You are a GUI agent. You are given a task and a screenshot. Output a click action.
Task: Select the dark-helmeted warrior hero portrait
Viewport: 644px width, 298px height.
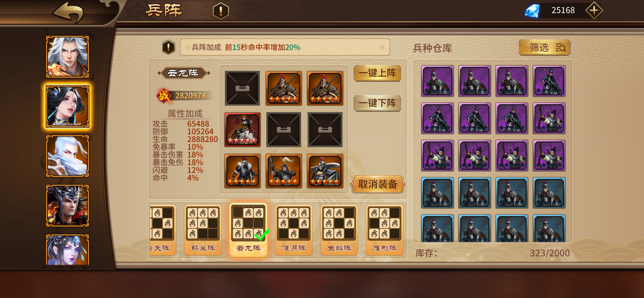67,206
